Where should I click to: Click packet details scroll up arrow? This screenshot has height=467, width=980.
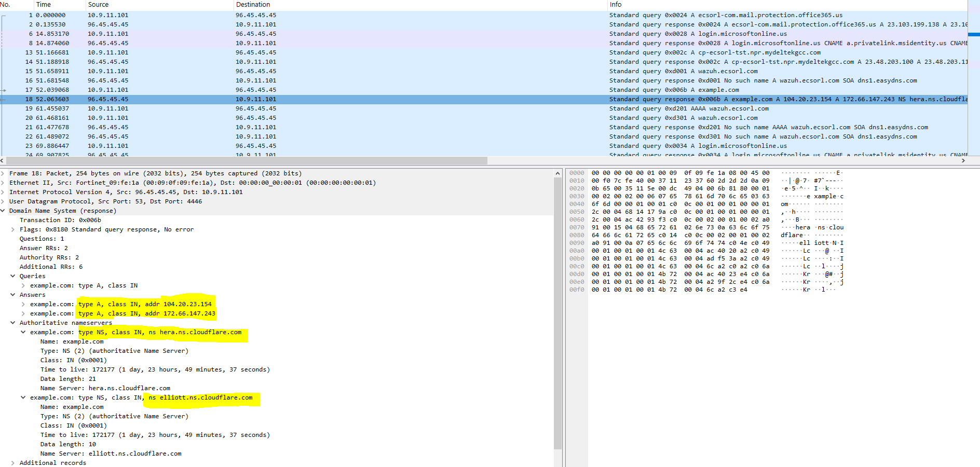click(x=558, y=173)
